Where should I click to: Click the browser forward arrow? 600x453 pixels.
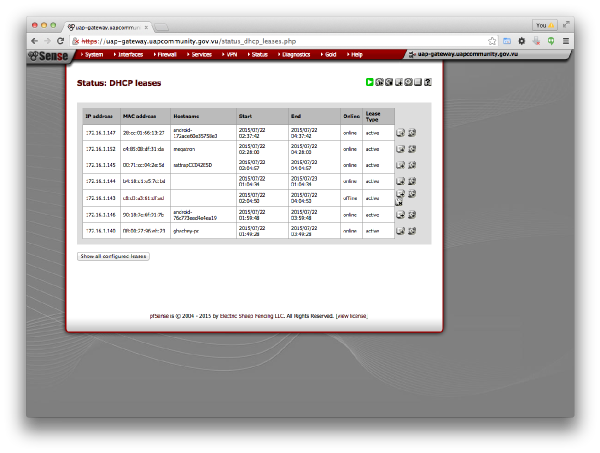47,41
